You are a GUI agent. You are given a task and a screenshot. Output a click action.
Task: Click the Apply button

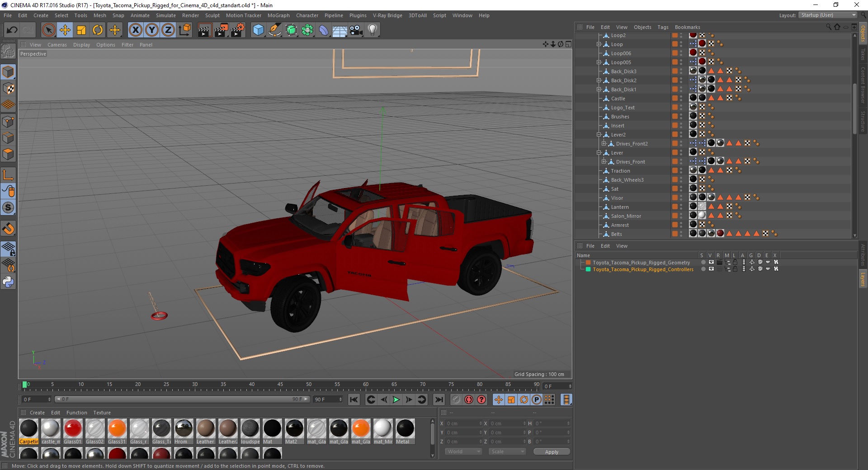(552, 452)
